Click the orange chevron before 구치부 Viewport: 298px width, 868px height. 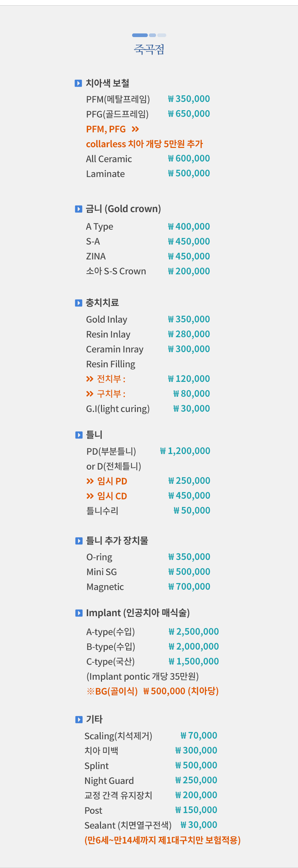90,394
